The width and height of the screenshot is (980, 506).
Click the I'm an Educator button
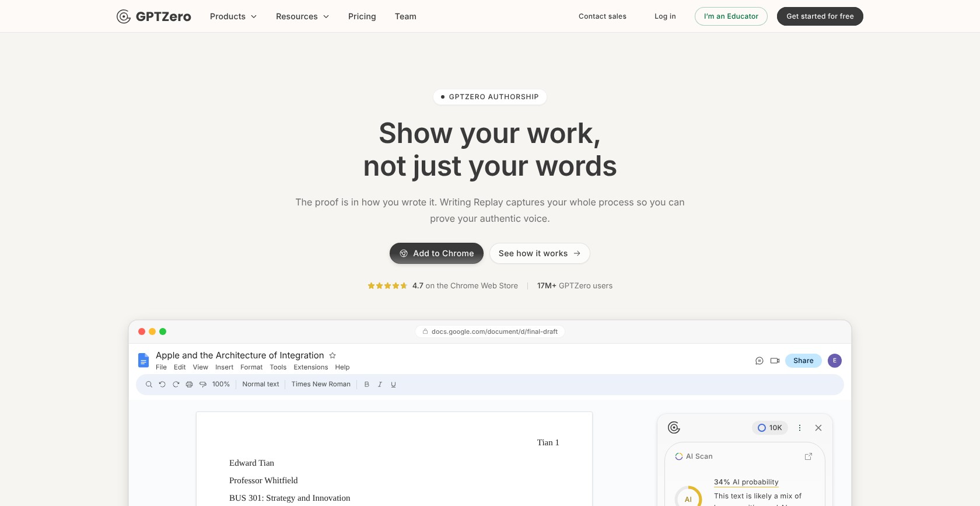click(731, 16)
